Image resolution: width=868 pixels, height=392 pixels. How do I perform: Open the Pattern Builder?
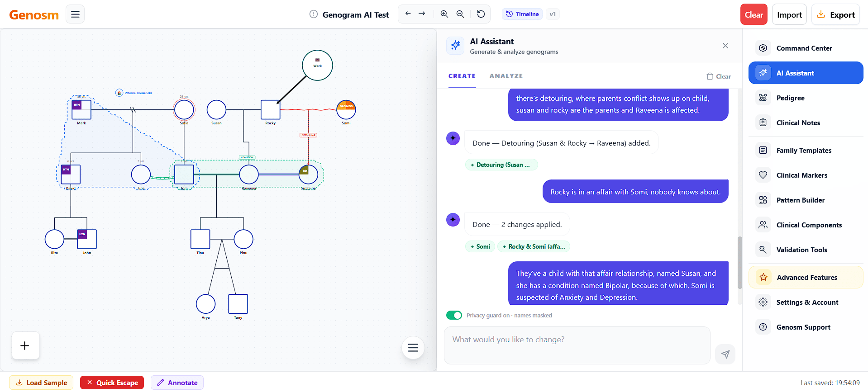[x=806, y=200]
